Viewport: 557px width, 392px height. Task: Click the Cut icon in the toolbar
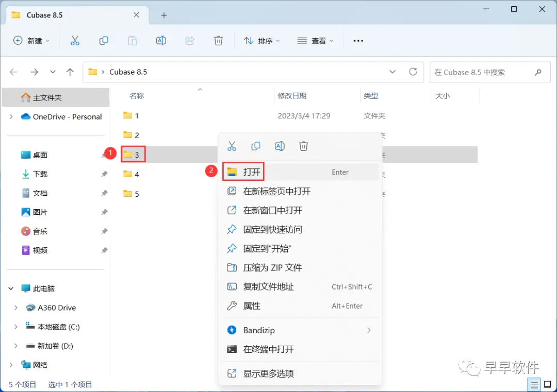tap(75, 41)
